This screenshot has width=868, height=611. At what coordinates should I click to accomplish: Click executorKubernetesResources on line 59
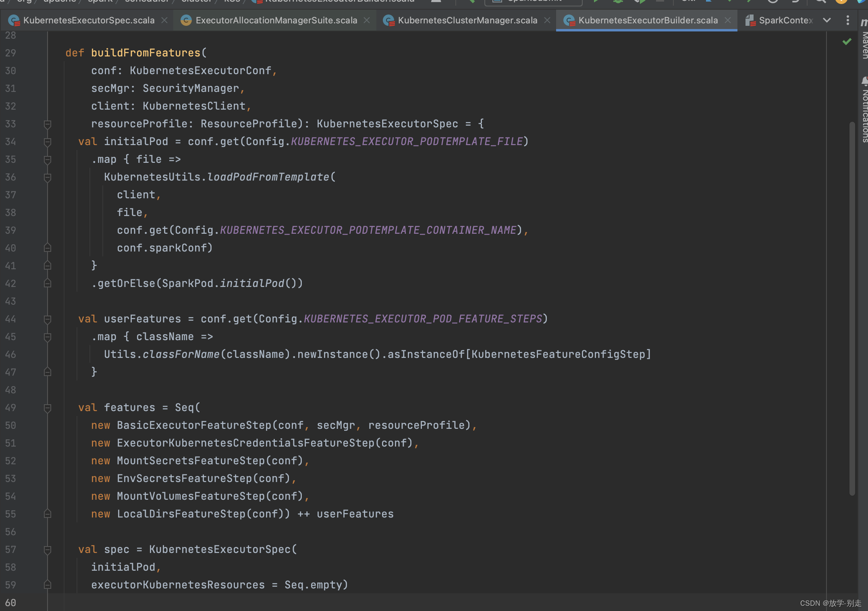coord(178,585)
